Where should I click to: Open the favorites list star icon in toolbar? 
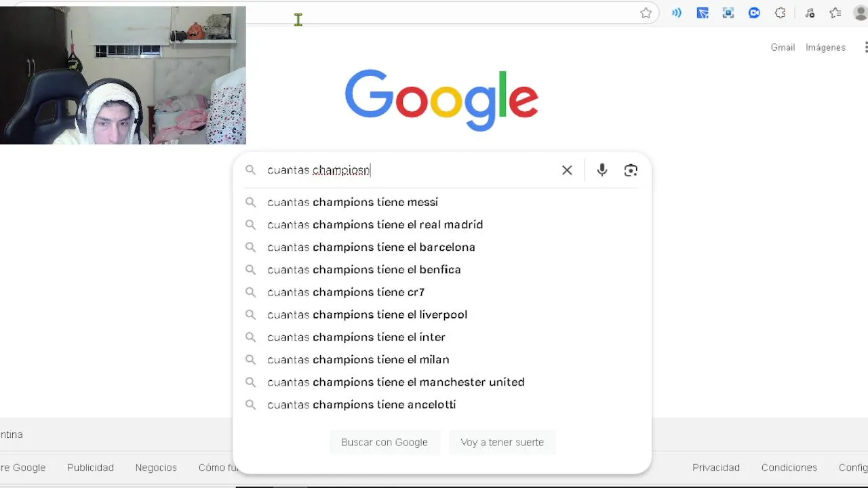(835, 13)
